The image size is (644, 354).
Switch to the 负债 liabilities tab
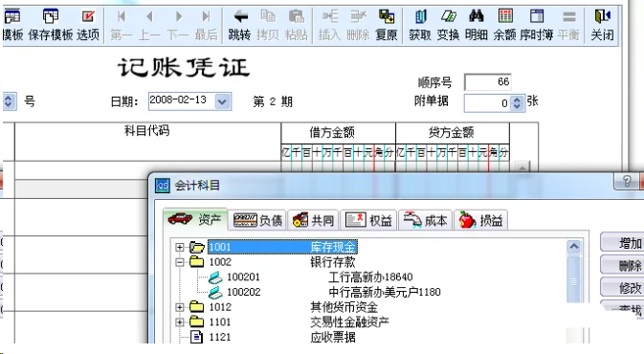[x=258, y=220]
